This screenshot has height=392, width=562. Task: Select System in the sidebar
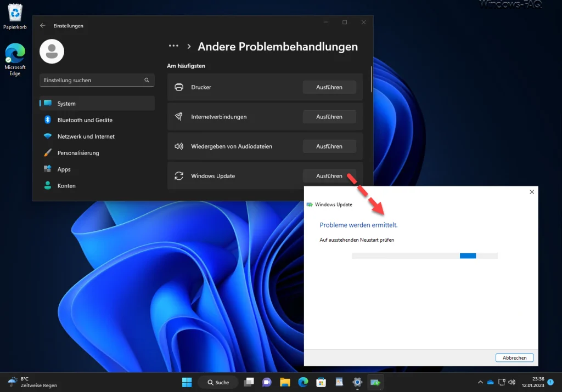point(97,104)
